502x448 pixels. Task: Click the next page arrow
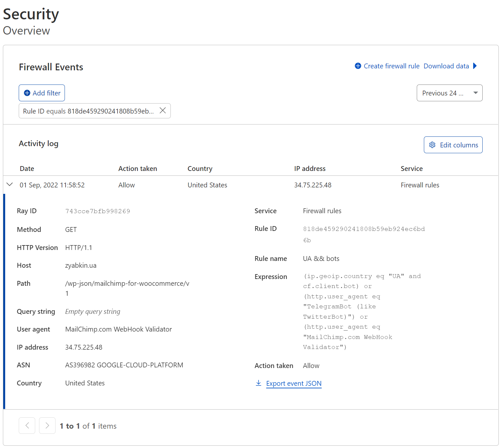point(47,425)
